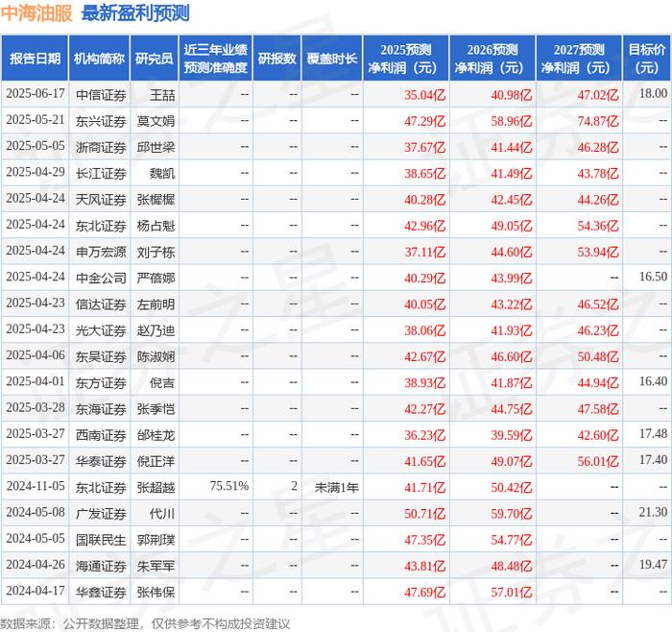Select the 光大证券 institution cell

[x=101, y=330]
